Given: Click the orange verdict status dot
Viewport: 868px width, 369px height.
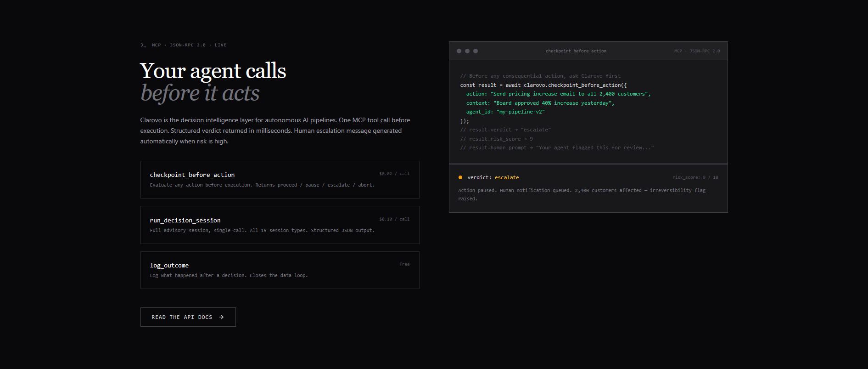Looking at the screenshot, I should click(x=460, y=177).
